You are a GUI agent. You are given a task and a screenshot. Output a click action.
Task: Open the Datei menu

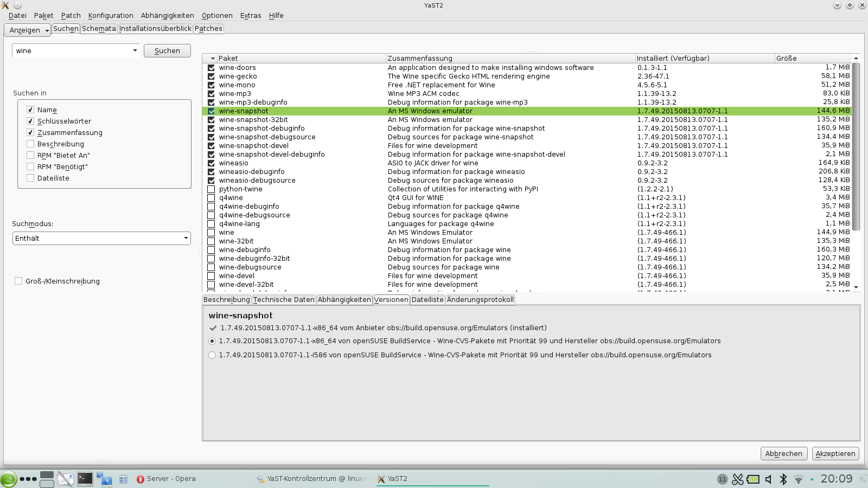click(17, 15)
